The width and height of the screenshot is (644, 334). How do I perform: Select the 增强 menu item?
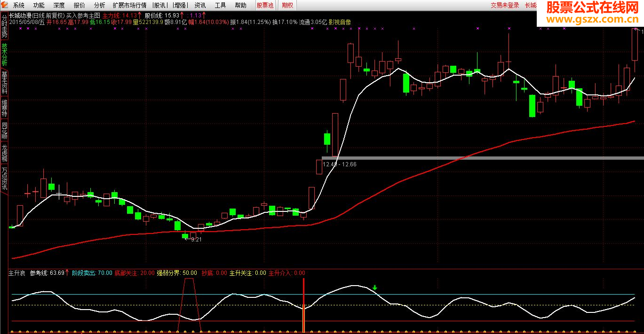point(180,6)
